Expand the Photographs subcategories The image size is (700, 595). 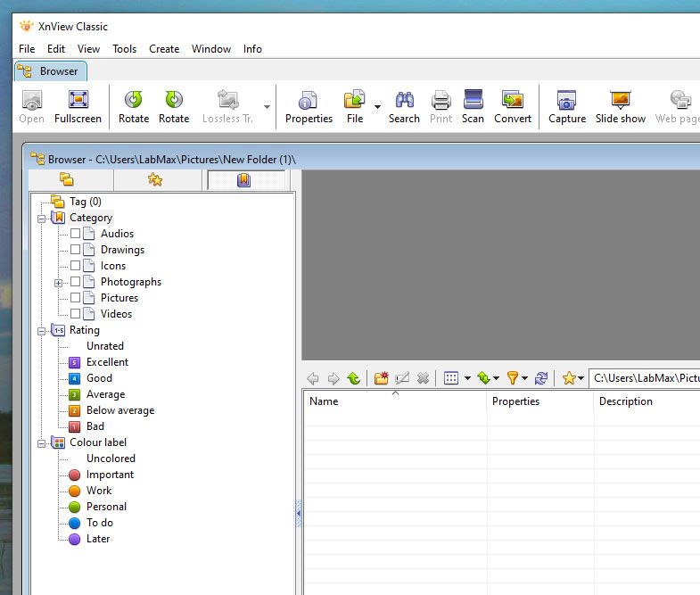(59, 283)
